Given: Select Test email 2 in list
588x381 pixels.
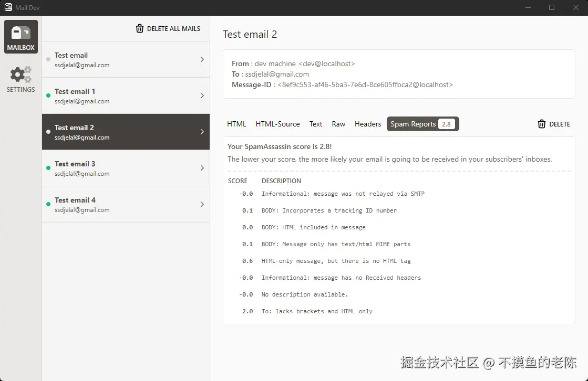Looking at the screenshot, I should coord(126,132).
